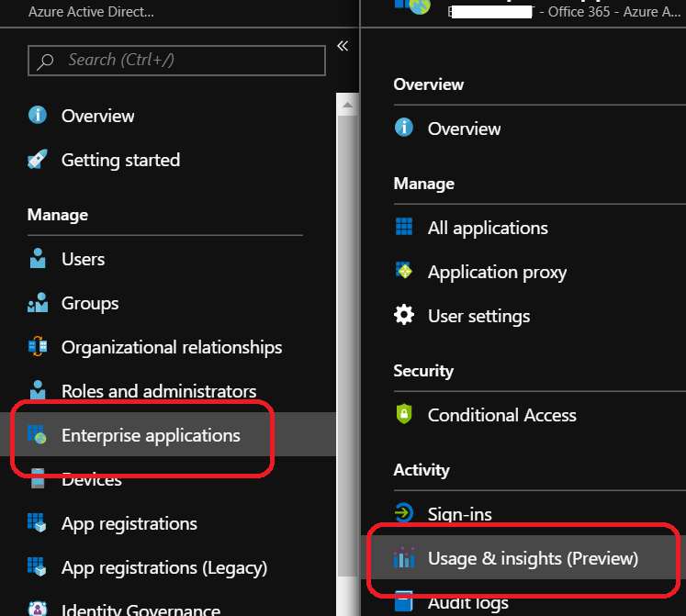Click the 'Office 365 - Azure A...' subtitle text
This screenshot has height=616, width=686.
click(613, 12)
